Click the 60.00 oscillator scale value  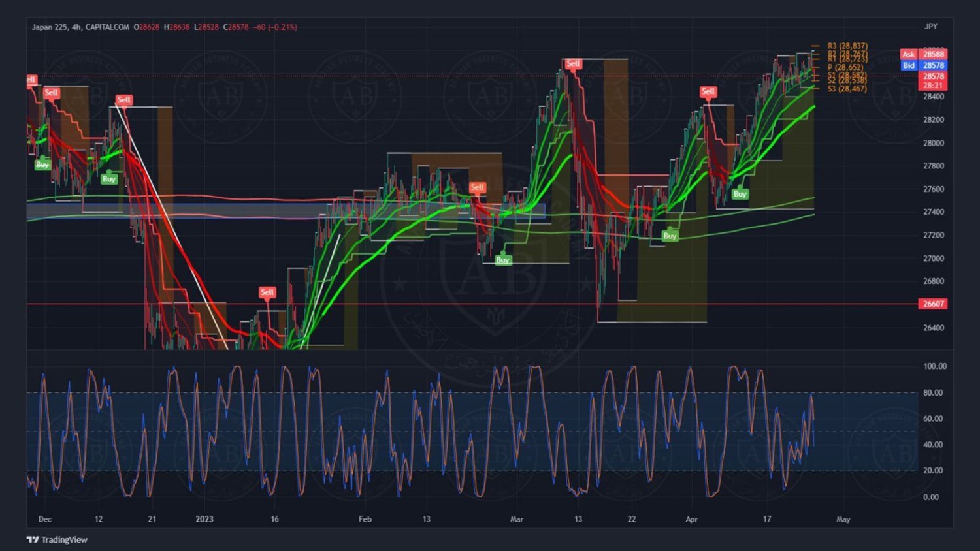click(933, 418)
